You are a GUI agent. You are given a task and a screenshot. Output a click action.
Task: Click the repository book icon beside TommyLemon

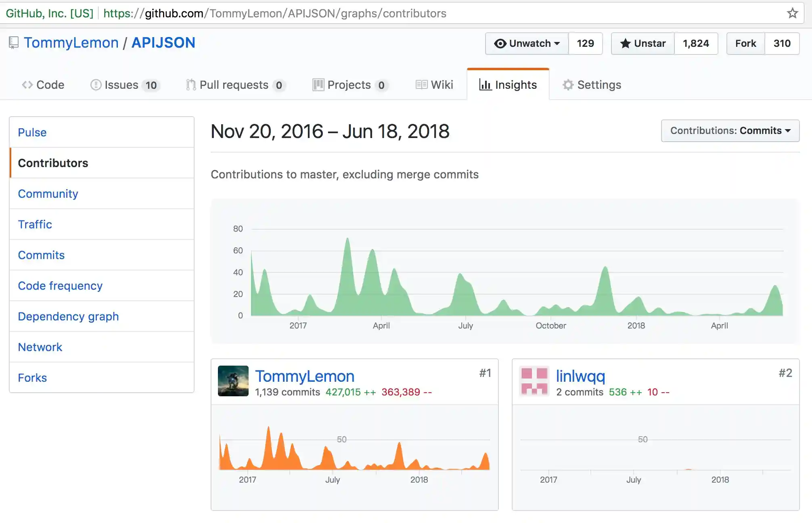[x=14, y=42]
